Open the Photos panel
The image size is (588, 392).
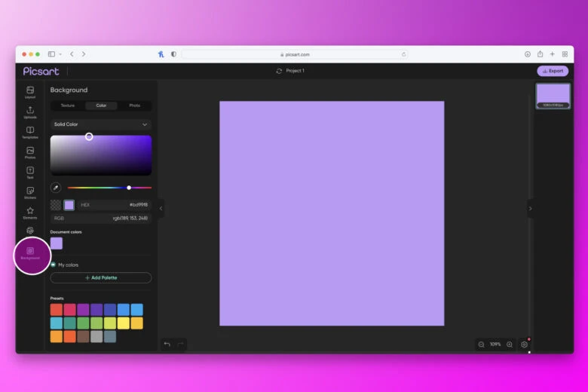point(30,152)
